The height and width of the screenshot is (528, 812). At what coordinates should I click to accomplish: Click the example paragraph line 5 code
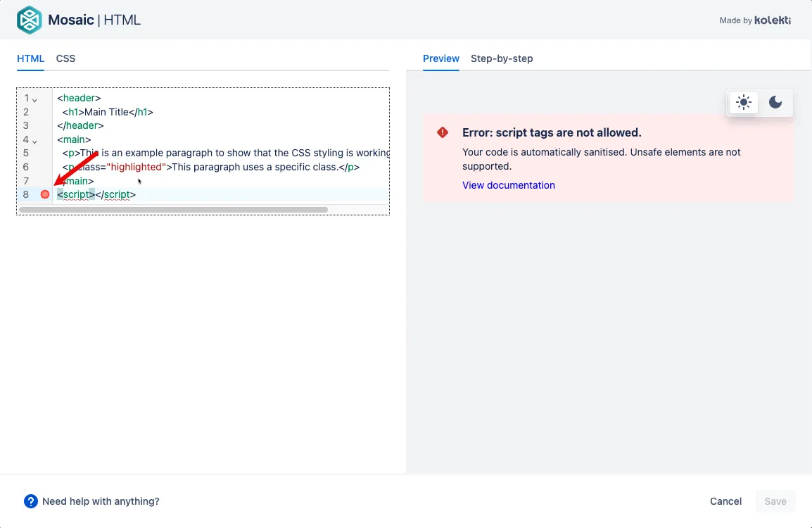pos(226,153)
